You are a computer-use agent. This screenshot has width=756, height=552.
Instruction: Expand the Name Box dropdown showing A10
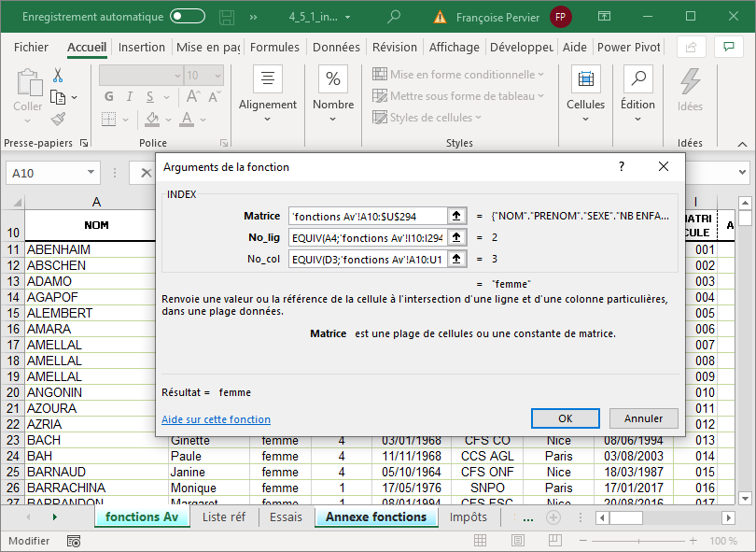point(91,173)
